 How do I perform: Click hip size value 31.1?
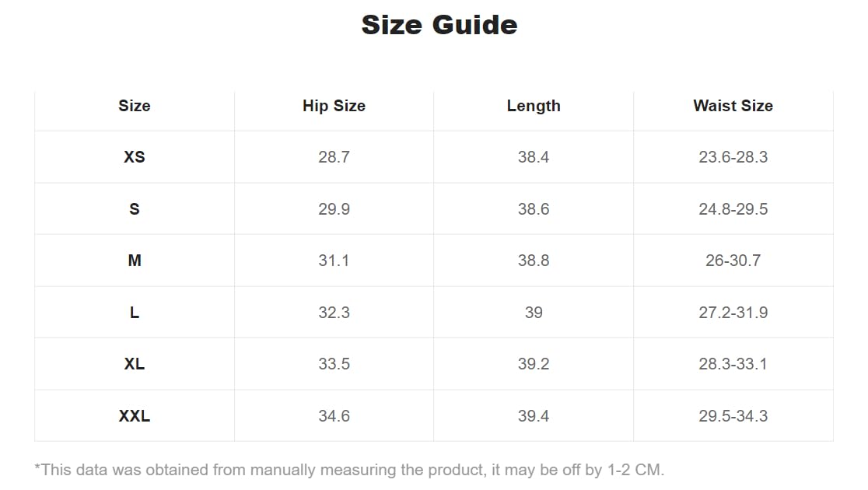pos(334,261)
